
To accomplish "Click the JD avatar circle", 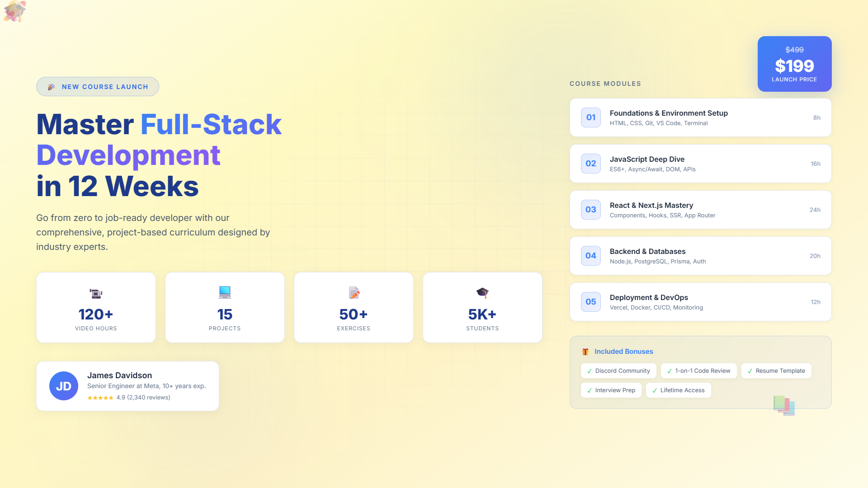I will pyautogui.click(x=64, y=386).
